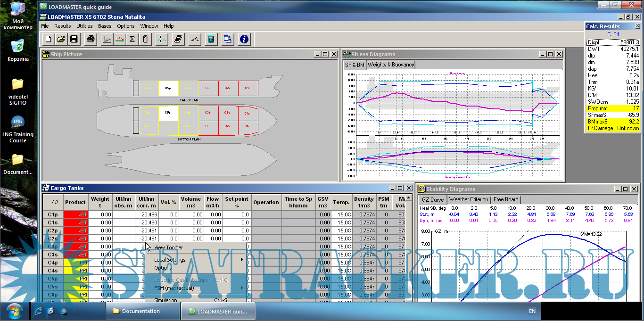Click the red-cornered book toolbar icon
The height and width of the screenshot is (321, 644).
tap(178, 39)
